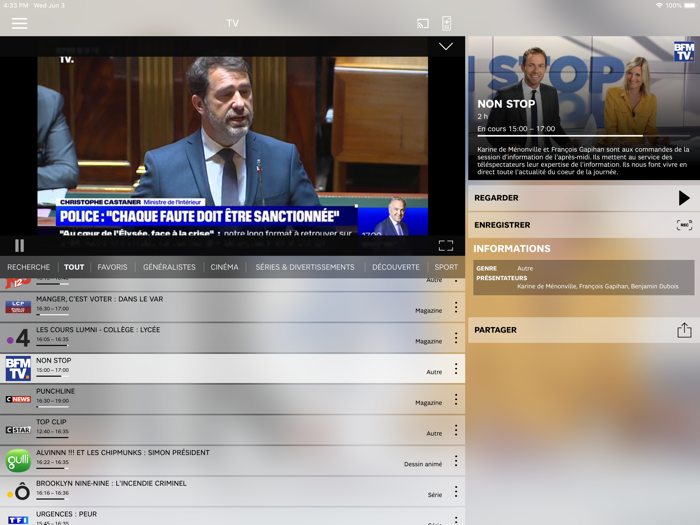Click the Non Stop show thumbnail
The image size is (700, 525).
tap(584, 108)
